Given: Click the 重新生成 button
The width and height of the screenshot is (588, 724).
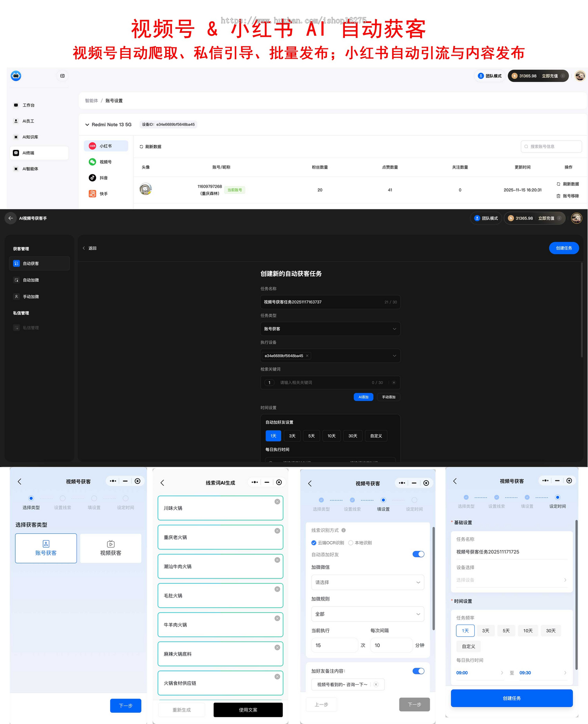Looking at the screenshot, I should tap(182, 710).
